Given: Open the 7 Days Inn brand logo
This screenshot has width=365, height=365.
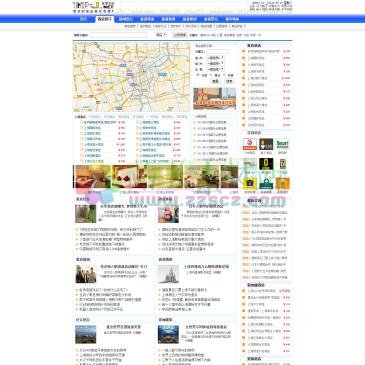Looking at the screenshot, I should (x=282, y=164).
